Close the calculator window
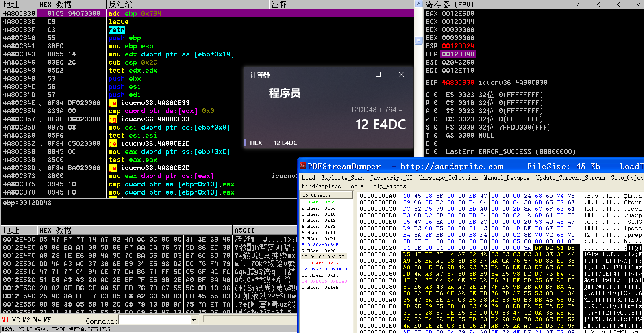 click(x=401, y=74)
